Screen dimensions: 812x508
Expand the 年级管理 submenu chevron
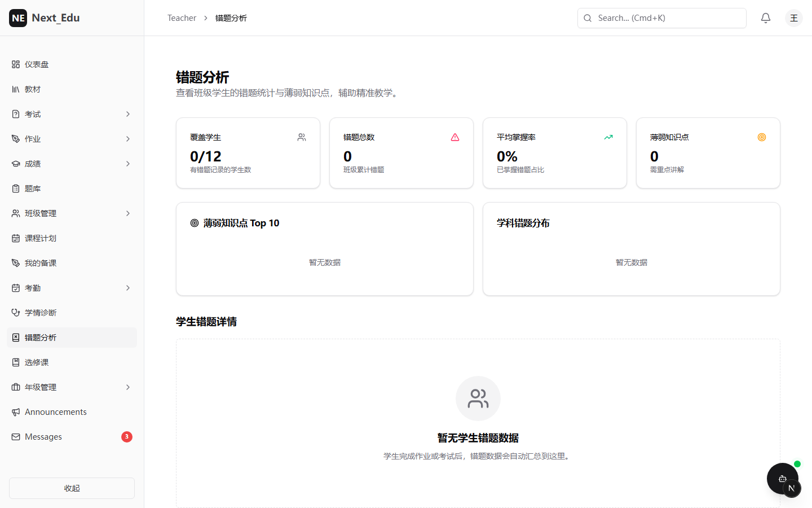(128, 387)
